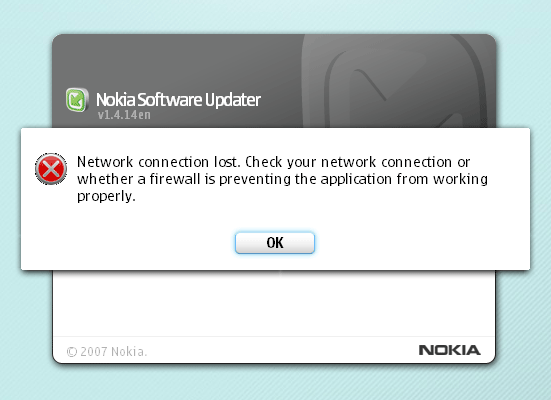Click the v1.4.14en version label

[x=124, y=115]
